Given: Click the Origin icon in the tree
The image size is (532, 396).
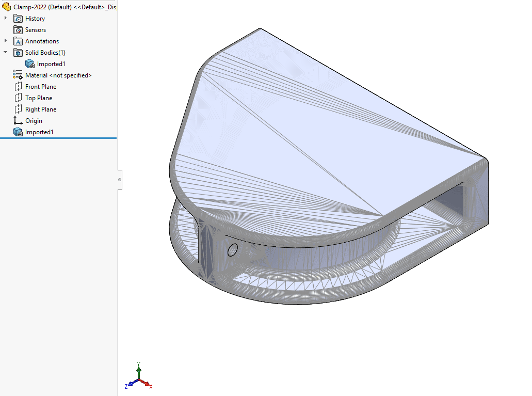Looking at the screenshot, I should 18,120.
